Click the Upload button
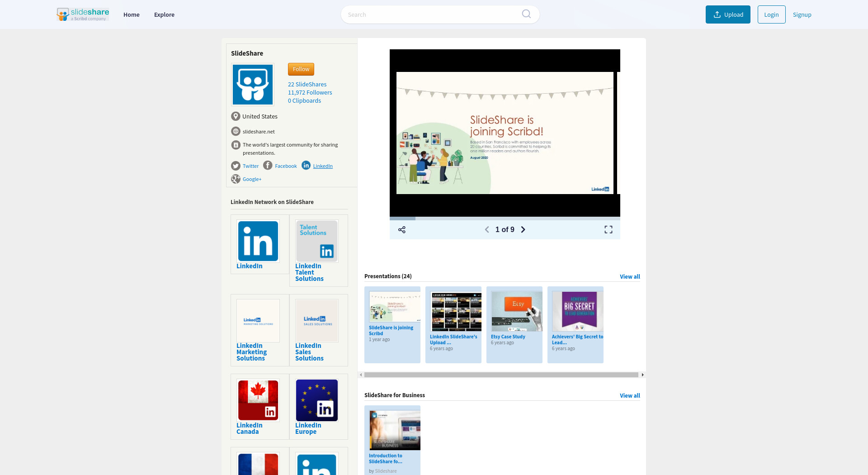The height and width of the screenshot is (475, 868). pyautogui.click(x=728, y=14)
